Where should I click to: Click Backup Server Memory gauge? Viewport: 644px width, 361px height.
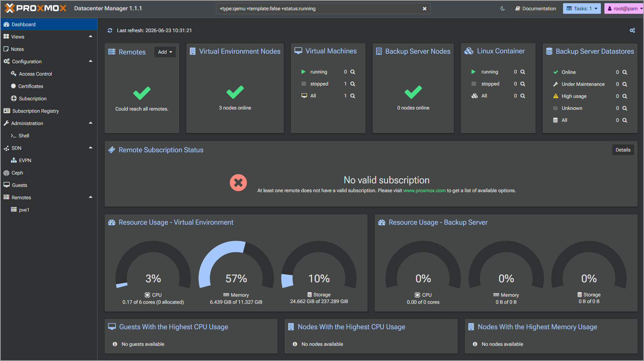click(x=506, y=265)
